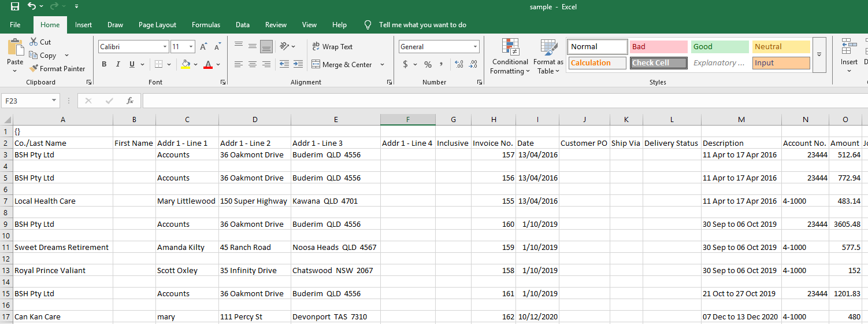
Task: Italicize the selected text
Action: tap(118, 64)
